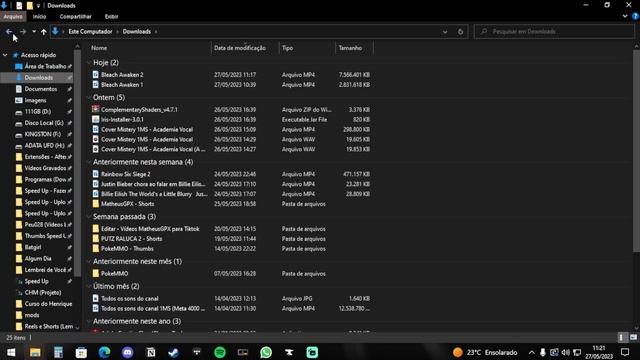Open KINGSTON (F:) drive in sidebar
640x360 pixels.
click(42, 134)
